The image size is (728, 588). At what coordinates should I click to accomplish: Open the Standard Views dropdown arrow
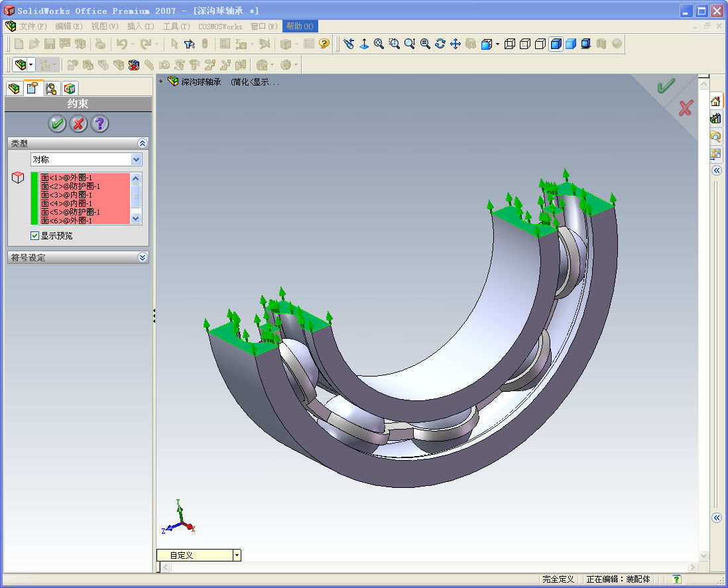pos(498,44)
